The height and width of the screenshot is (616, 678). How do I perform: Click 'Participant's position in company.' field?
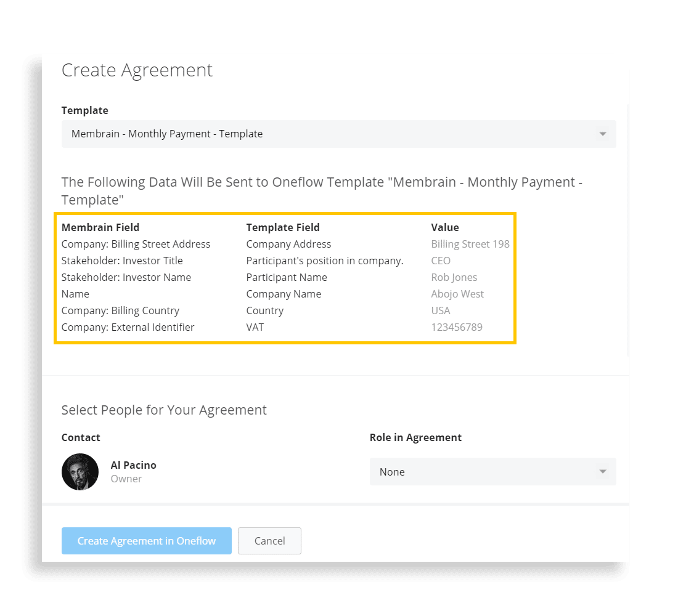325,261
